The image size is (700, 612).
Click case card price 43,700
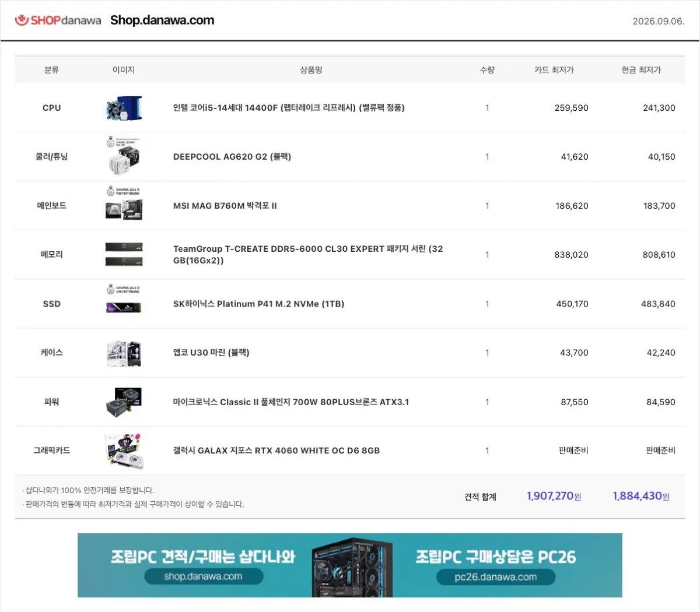574,353
